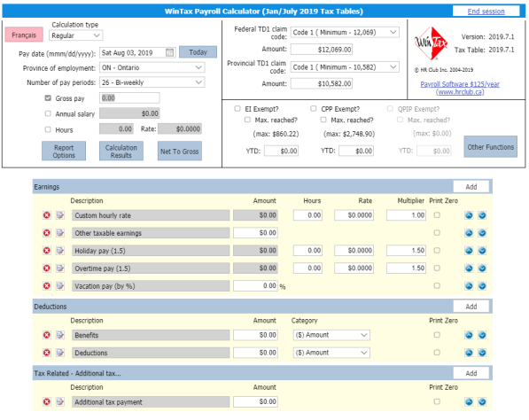The image size is (529, 420).
Task: Add a new Tax Related row
Action: coord(471,373)
